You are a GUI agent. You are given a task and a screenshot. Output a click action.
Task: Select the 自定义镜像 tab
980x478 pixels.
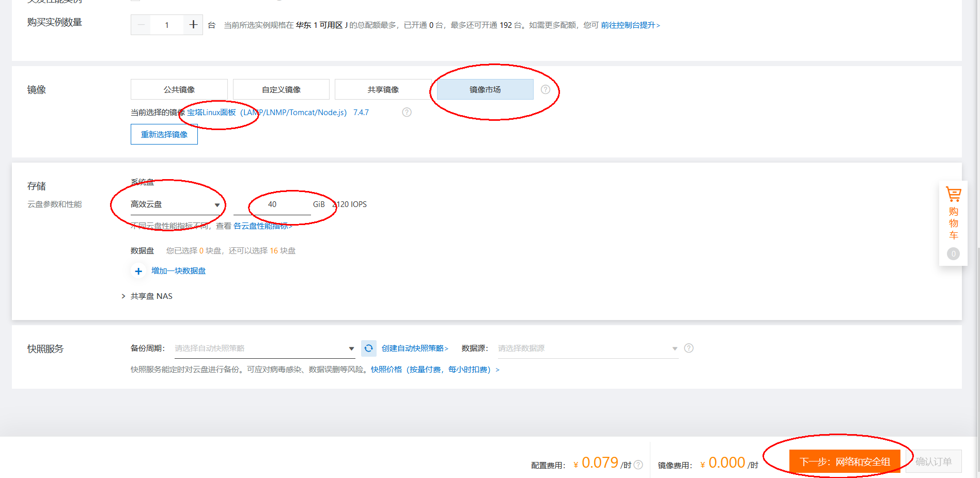[281, 89]
